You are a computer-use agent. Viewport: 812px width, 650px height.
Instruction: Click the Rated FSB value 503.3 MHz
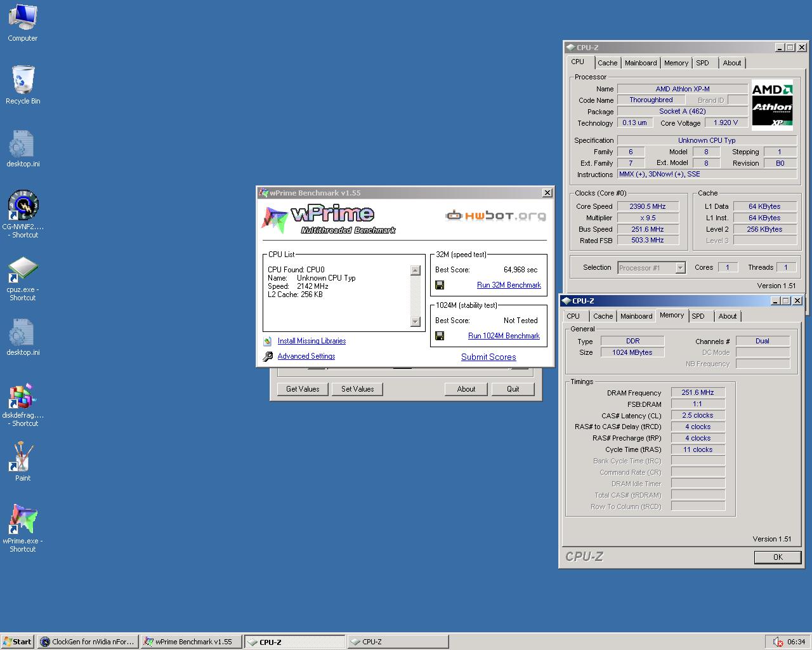point(647,241)
